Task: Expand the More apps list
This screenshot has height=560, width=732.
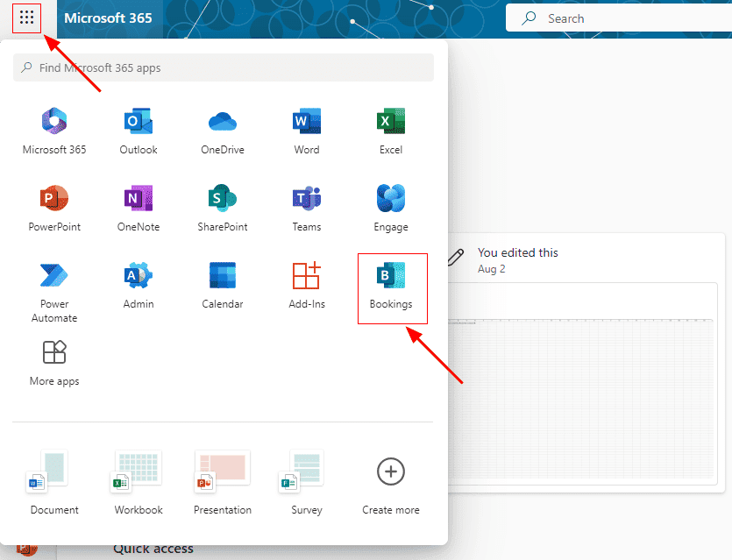Action: click(x=54, y=363)
